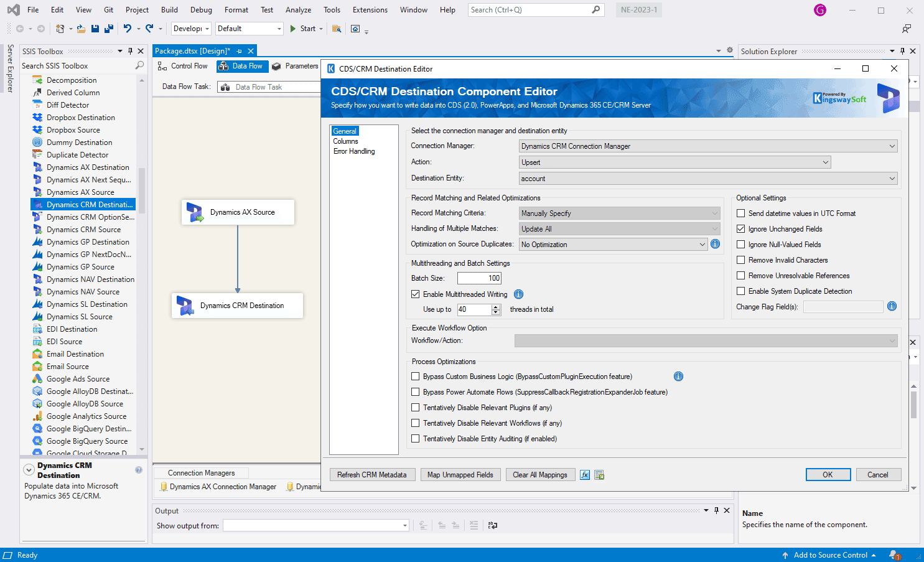Select Columns page in editor

(x=345, y=141)
